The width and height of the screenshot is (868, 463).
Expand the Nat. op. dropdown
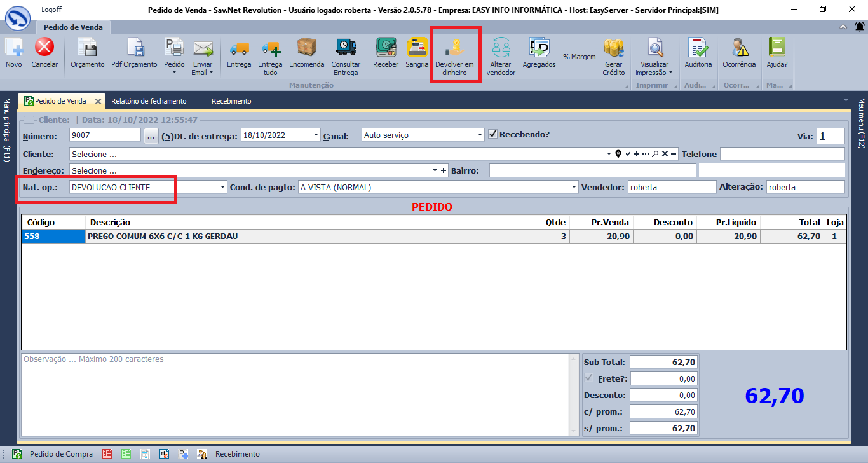click(222, 188)
